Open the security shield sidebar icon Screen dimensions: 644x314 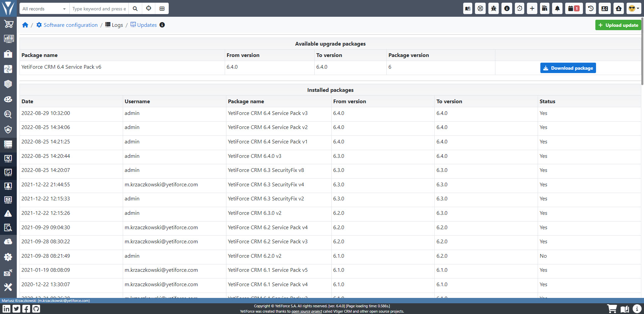(8, 129)
